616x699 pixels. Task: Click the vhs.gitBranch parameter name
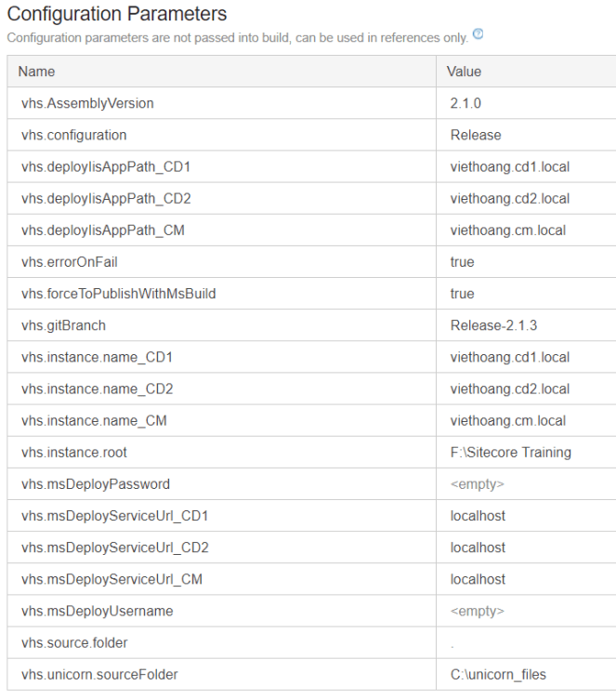coord(63,325)
